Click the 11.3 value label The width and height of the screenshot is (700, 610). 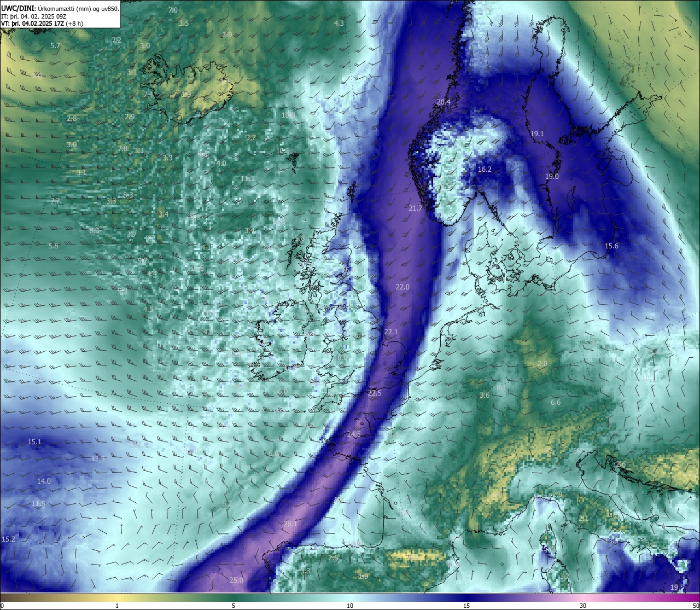(x=247, y=179)
